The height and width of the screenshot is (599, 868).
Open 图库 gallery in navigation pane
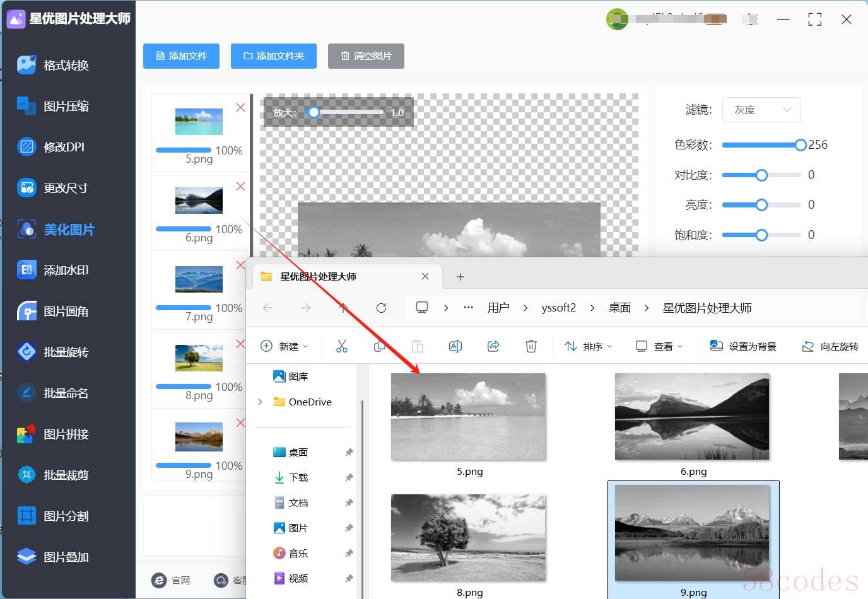click(x=291, y=376)
